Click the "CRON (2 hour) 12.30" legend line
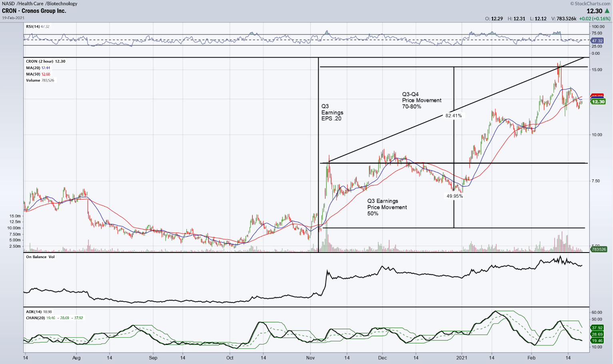The width and height of the screenshot is (613, 364). point(46,62)
